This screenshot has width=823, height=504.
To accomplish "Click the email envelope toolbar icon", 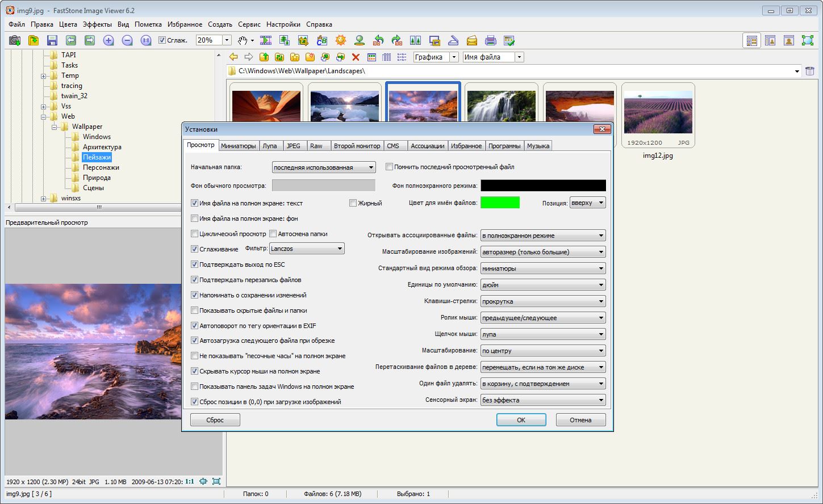I will [472, 40].
